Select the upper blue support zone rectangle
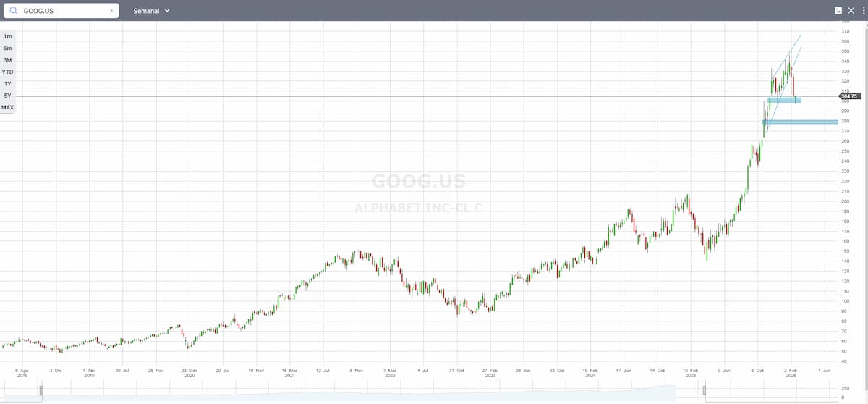 point(784,100)
